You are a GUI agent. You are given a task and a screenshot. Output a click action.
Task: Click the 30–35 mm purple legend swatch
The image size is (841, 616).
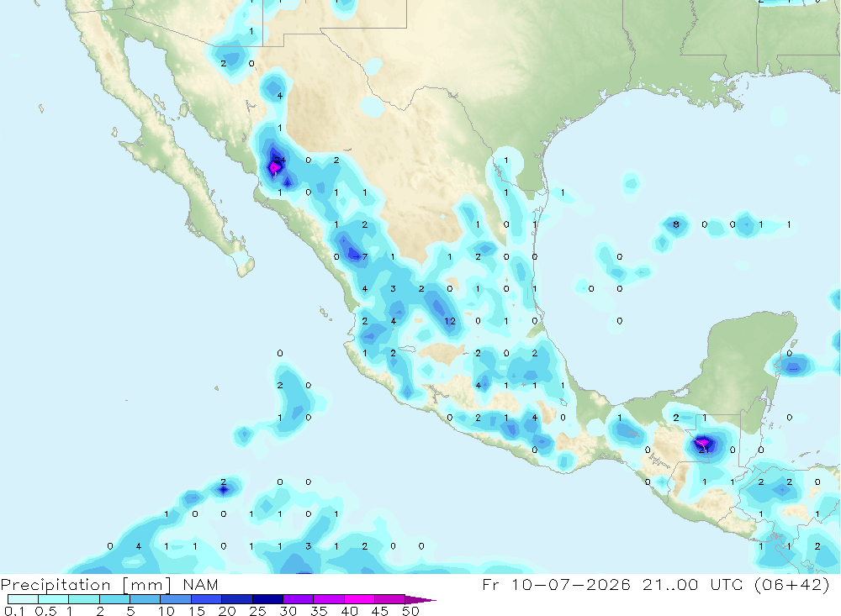[299, 599]
